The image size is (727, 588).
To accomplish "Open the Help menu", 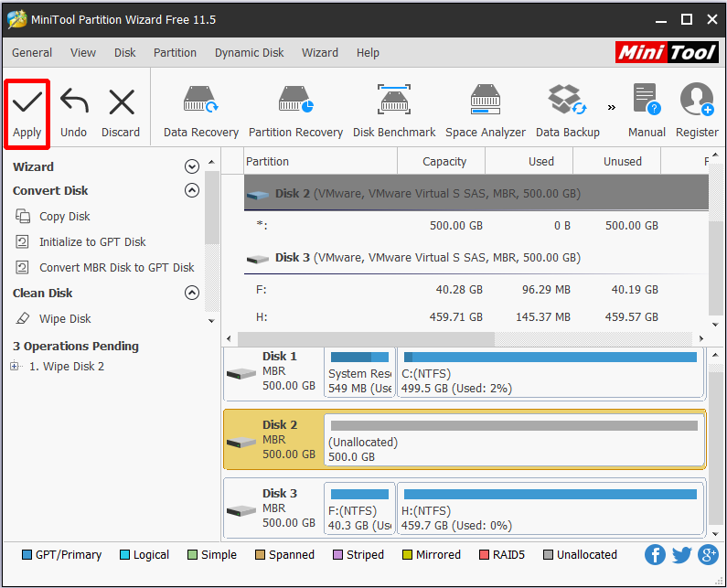I will [x=368, y=53].
